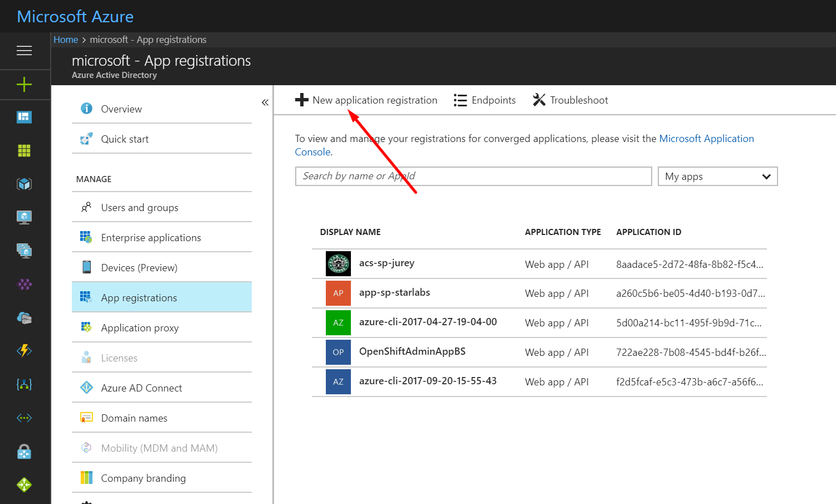Open all resources grid icon
The height and width of the screenshot is (504, 836).
24,150
